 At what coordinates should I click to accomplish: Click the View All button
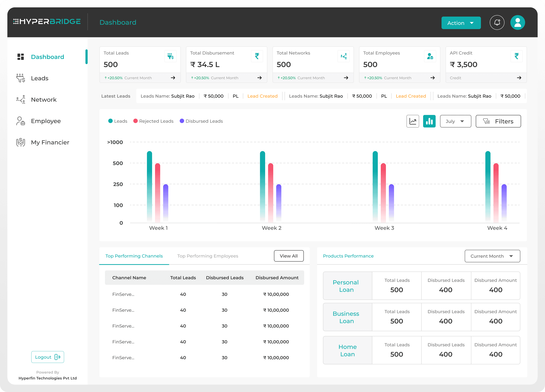289,256
